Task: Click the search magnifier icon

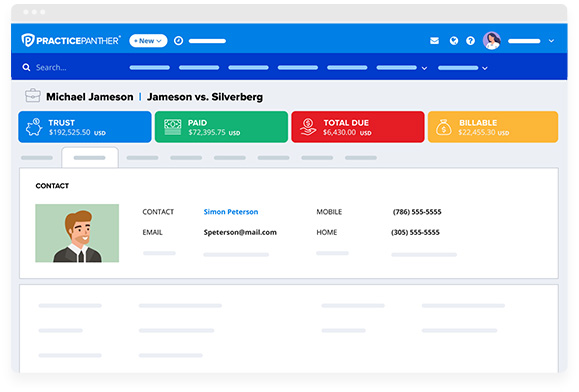Action: pos(26,67)
